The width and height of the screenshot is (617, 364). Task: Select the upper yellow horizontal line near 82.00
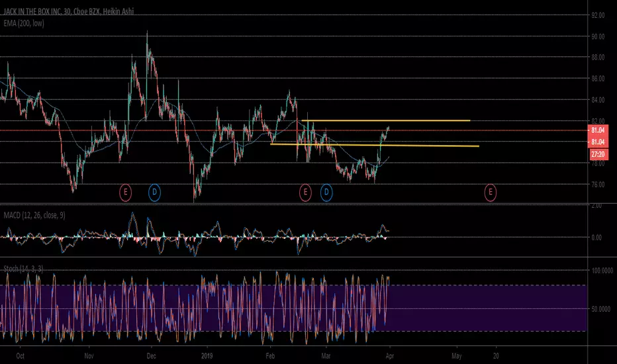385,120
